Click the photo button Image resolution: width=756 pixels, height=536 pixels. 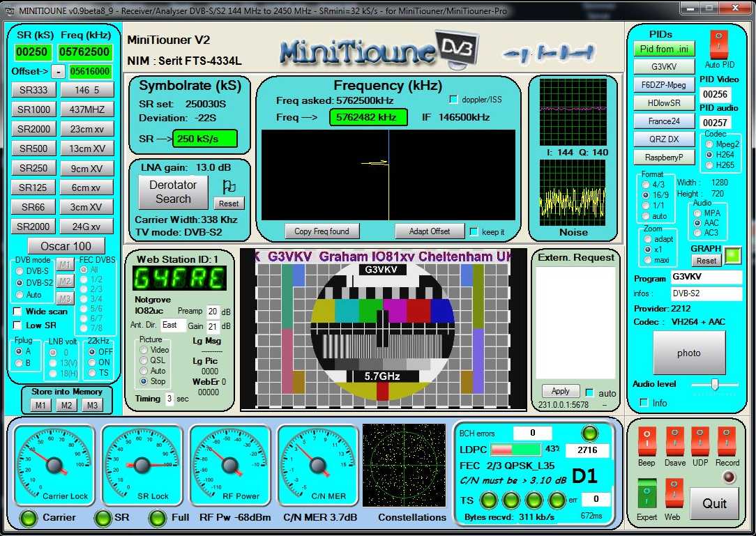pyautogui.click(x=688, y=353)
